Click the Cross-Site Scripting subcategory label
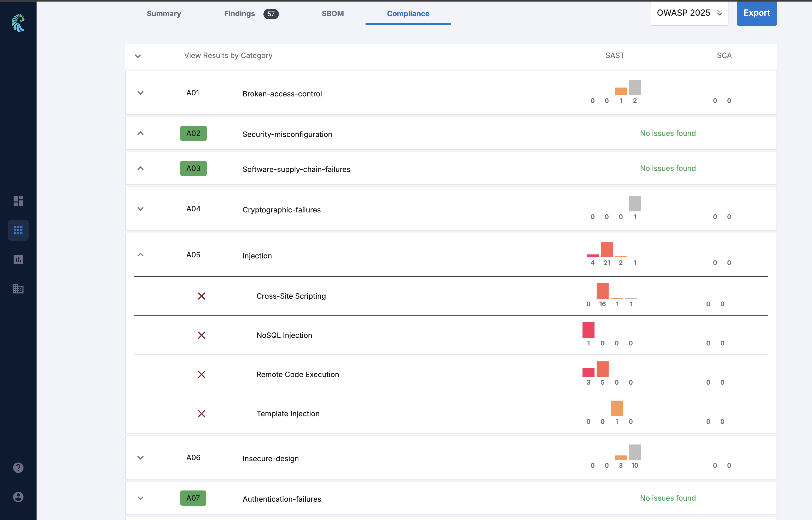 point(291,296)
